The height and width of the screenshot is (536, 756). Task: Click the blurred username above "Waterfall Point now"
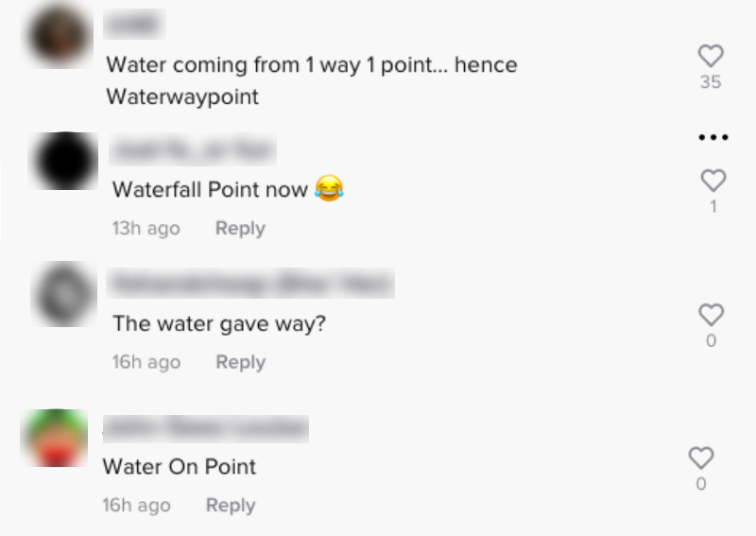click(193, 149)
